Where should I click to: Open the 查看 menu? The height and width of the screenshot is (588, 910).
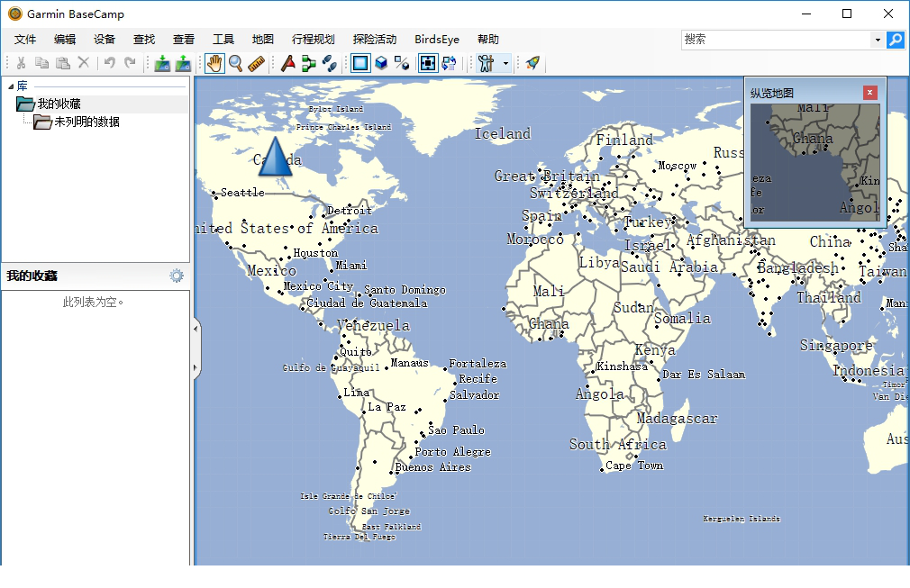[184, 40]
